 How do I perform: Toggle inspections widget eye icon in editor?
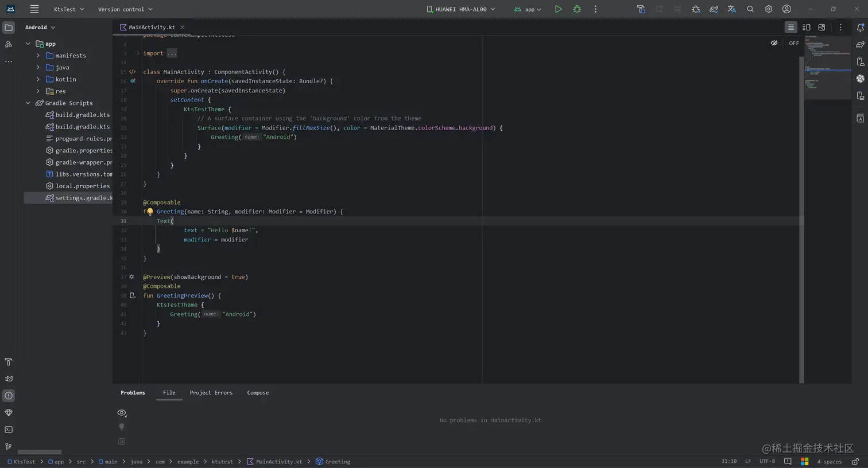pos(774,43)
